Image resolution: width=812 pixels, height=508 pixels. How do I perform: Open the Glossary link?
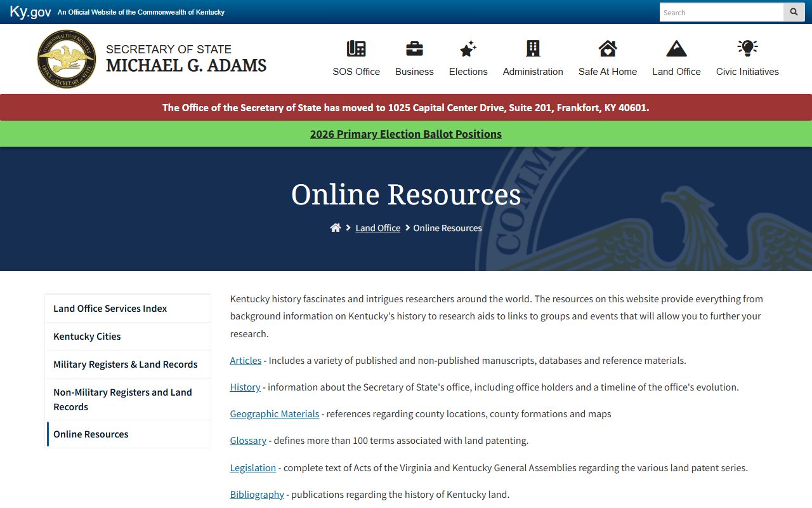(248, 441)
